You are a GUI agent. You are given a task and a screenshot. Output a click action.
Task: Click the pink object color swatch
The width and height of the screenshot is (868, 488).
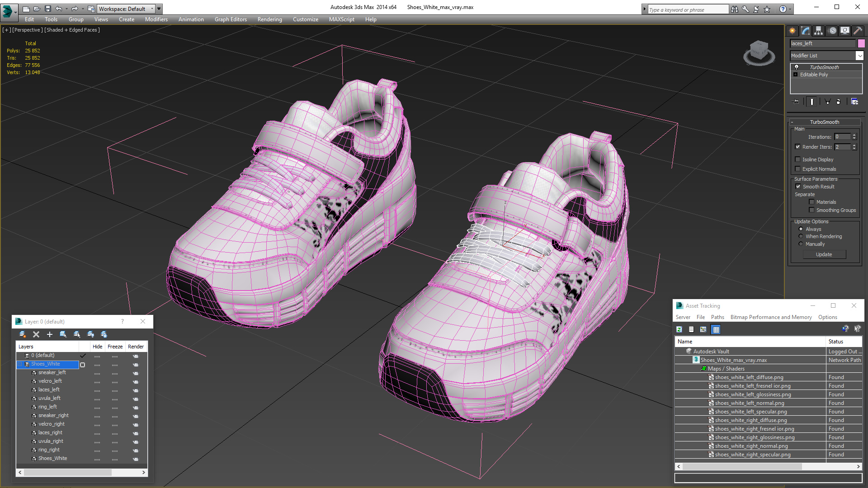click(x=861, y=43)
